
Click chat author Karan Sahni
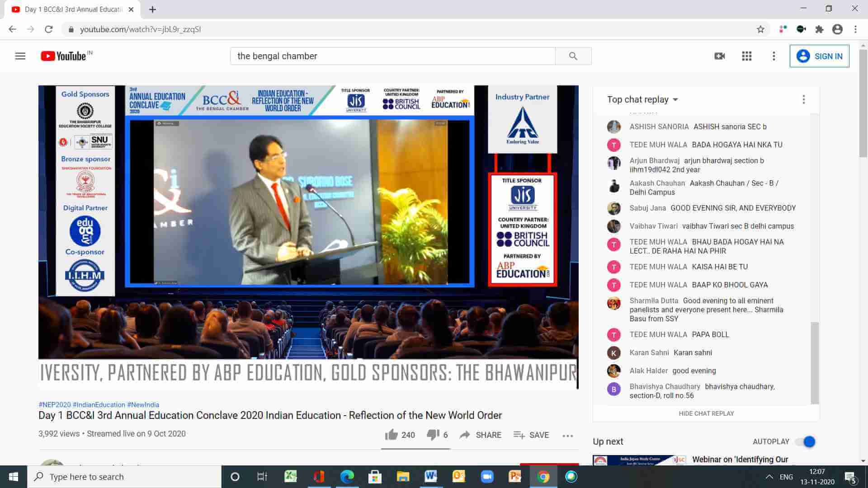click(649, 352)
